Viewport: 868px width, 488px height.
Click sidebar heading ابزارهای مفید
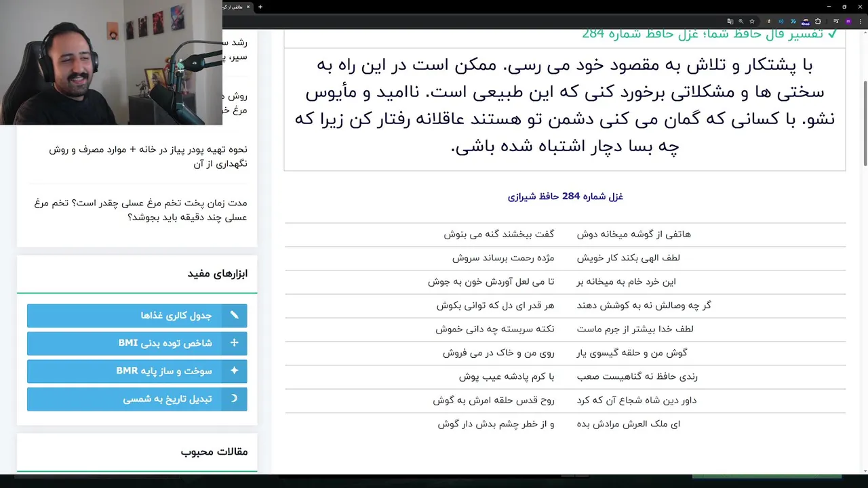click(218, 274)
